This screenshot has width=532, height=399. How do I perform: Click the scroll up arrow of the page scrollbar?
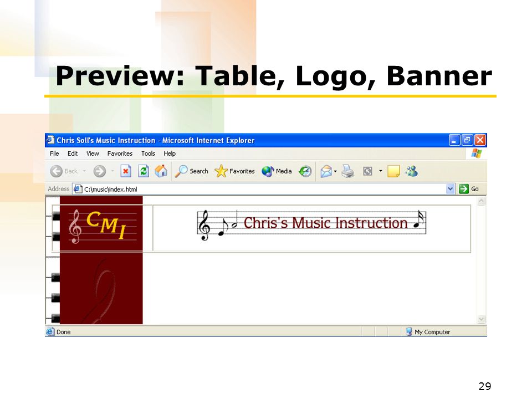click(481, 201)
